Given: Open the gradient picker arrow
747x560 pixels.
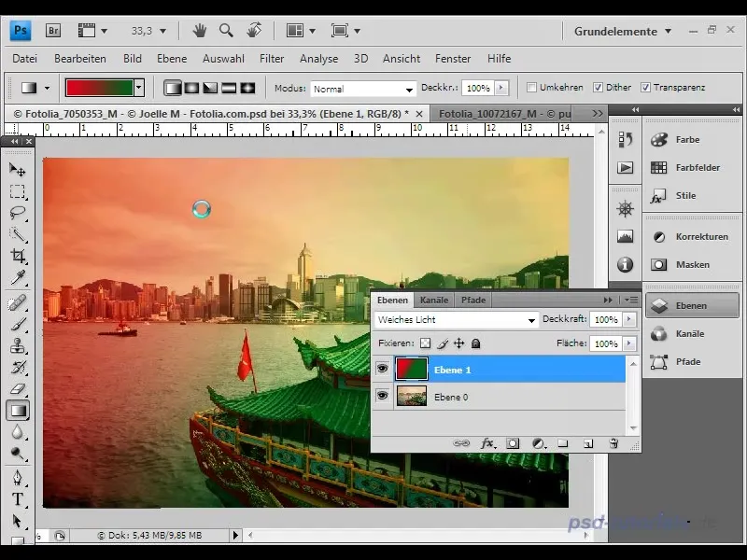Looking at the screenshot, I should (x=138, y=88).
